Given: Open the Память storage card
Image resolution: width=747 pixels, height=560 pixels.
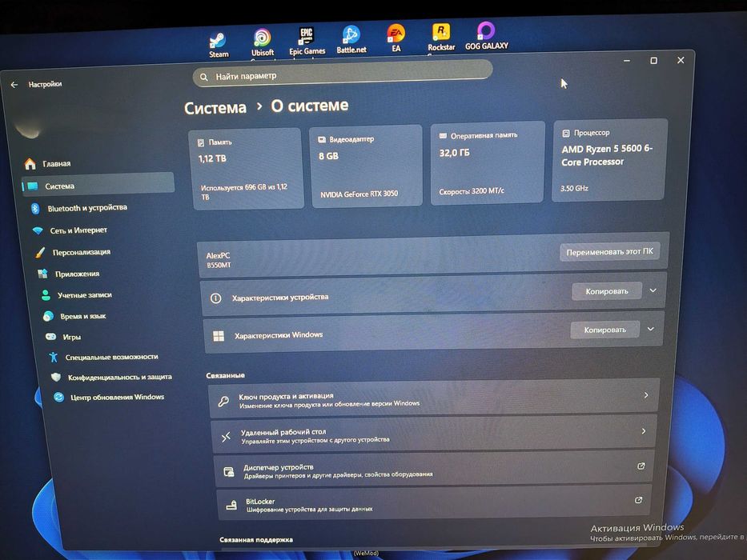Looking at the screenshot, I should pyautogui.click(x=247, y=169).
